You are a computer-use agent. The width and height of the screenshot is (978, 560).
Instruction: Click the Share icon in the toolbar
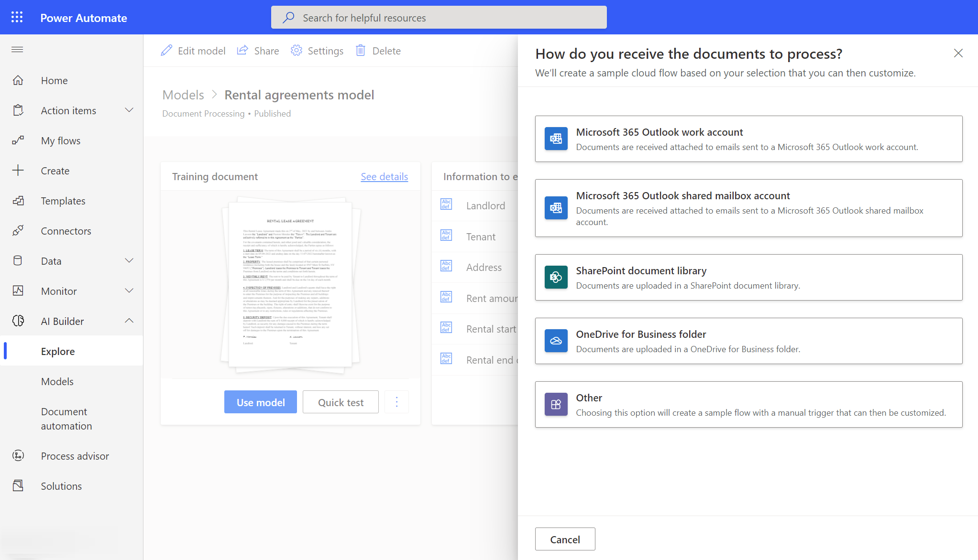(243, 50)
